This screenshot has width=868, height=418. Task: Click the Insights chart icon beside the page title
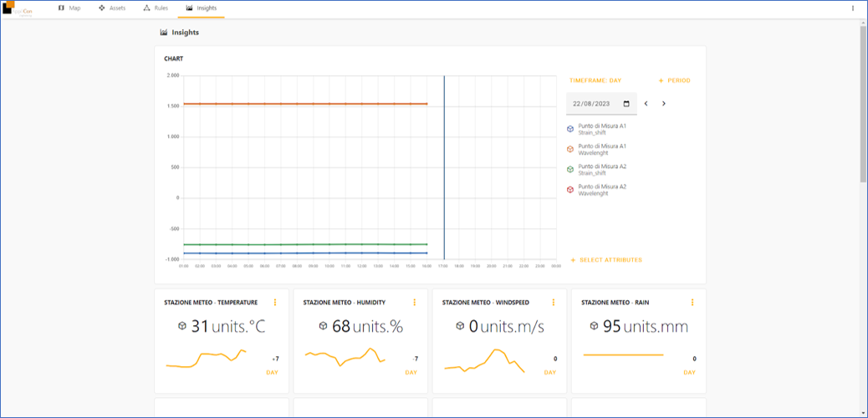click(164, 33)
